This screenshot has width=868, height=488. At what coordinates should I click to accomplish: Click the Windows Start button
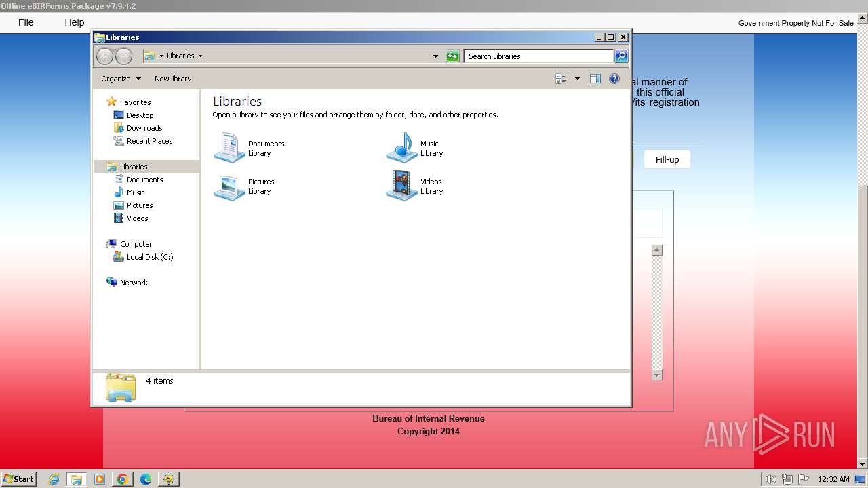(18, 479)
